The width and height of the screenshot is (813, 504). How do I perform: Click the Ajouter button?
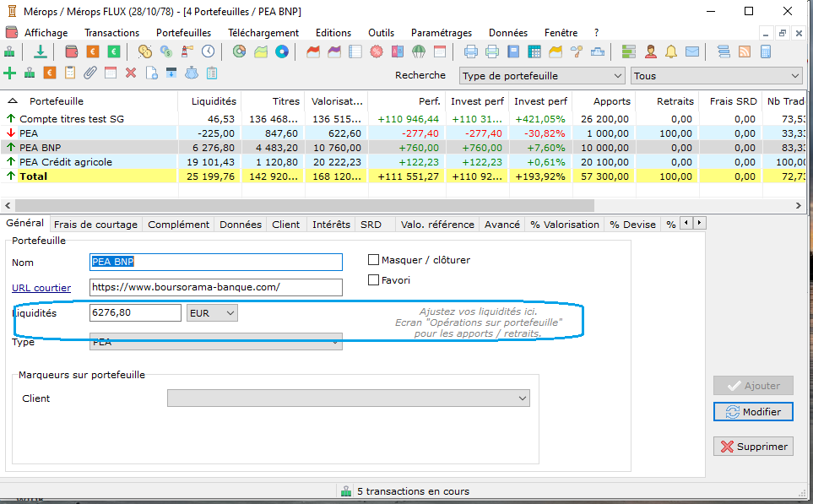tap(753, 386)
